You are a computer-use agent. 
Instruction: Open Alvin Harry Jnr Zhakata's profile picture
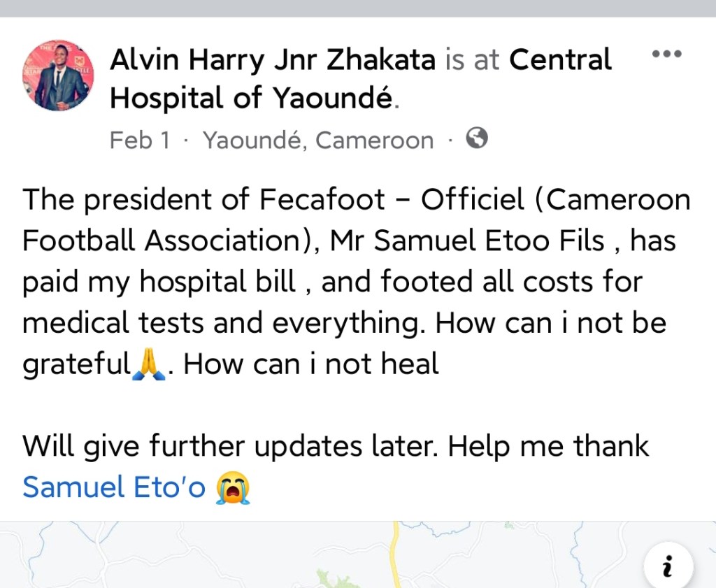[x=58, y=75]
